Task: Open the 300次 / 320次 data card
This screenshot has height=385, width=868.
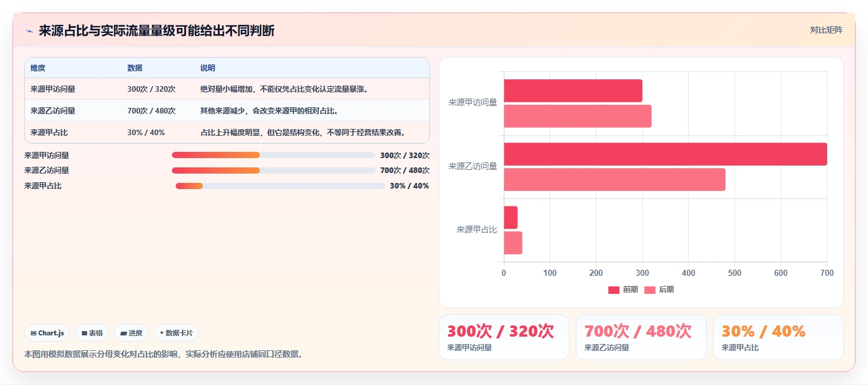Action: pyautogui.click(x=504, y=337)
